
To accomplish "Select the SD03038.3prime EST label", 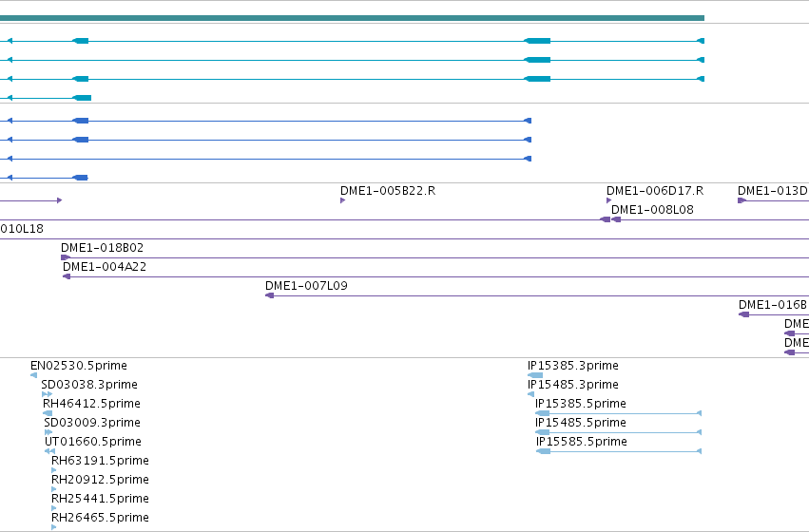I will (x=89, y=385).
